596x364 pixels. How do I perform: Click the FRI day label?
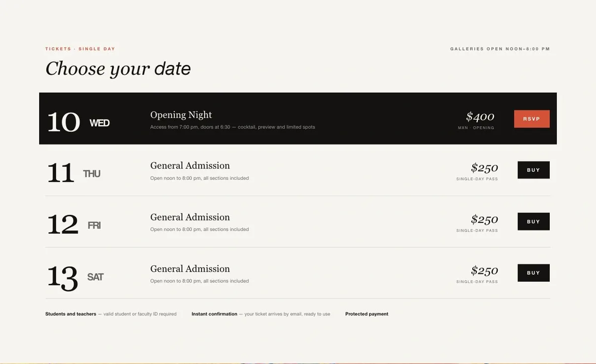pos(94,225)
